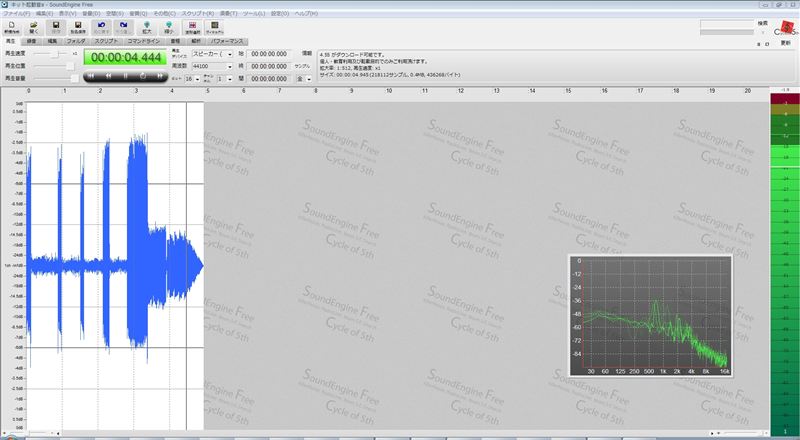The image size is (800, 440).
Task: Toggle the waveform selection (波形選択) icon
Action: (192, 27)
